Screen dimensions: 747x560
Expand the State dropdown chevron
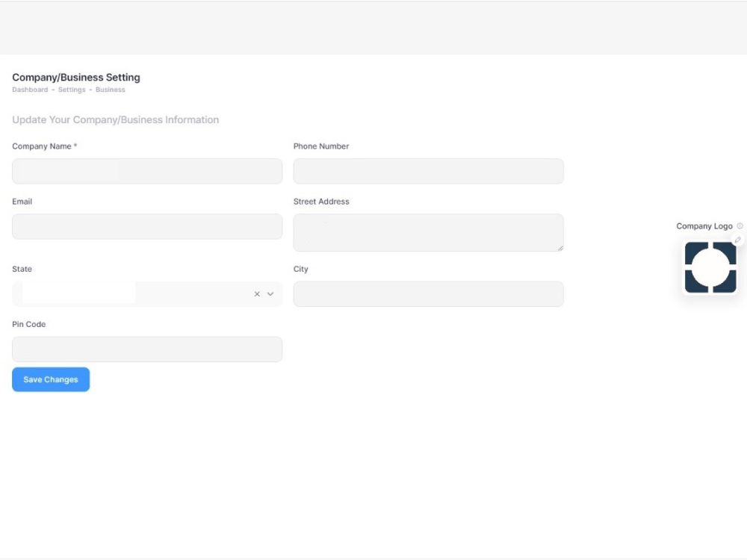[x=270, y=294]
